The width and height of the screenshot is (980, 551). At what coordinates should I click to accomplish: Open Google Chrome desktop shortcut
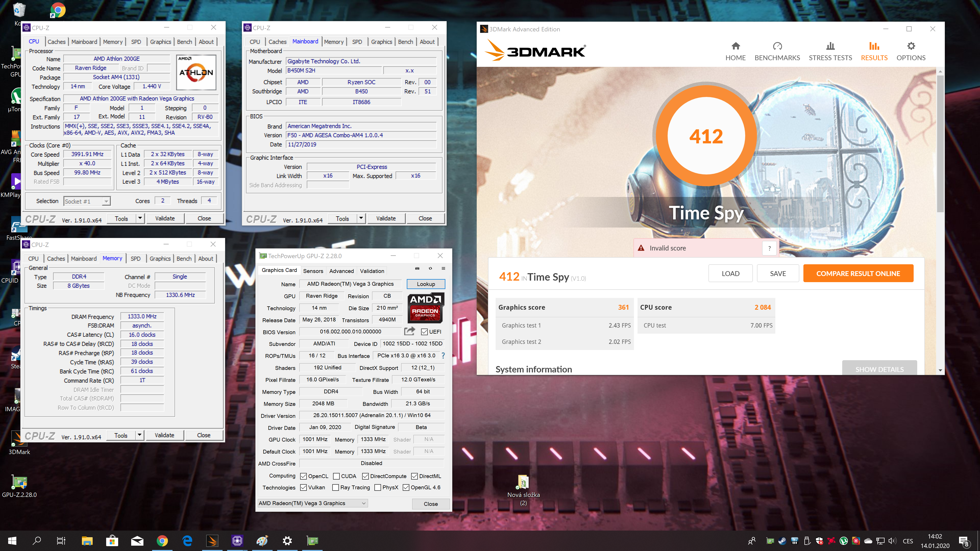[58, 10]
